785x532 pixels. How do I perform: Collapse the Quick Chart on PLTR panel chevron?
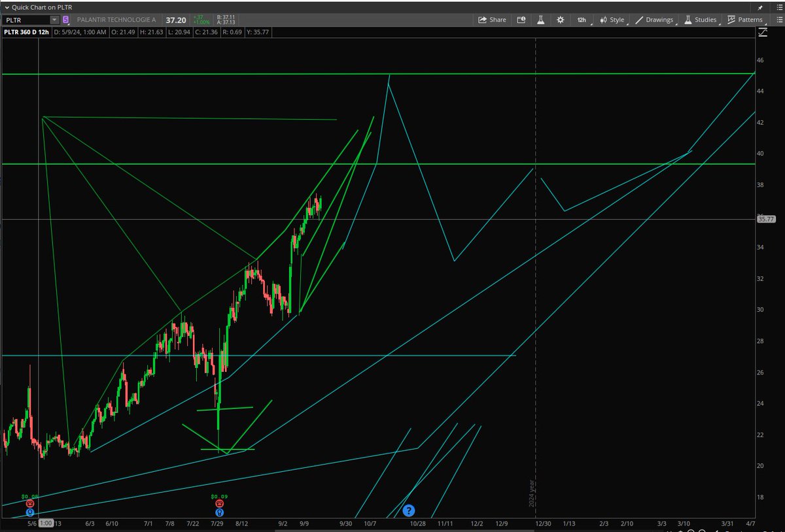6,7
